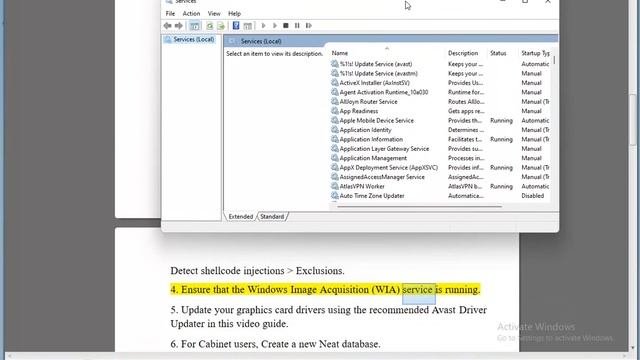Screen dimensions: 640x360
Task: Click the green Refresh toolbar icon
Action: coord(209,26)
